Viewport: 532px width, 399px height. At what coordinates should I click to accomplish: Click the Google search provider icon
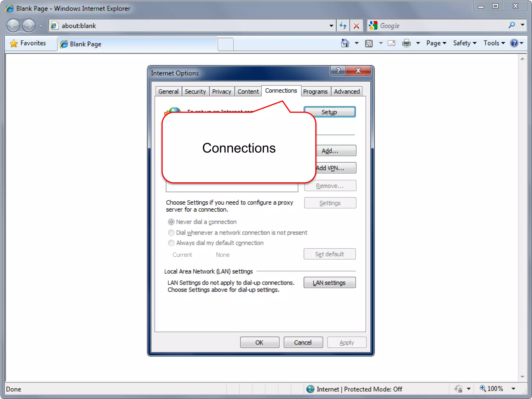click(373, 25)
